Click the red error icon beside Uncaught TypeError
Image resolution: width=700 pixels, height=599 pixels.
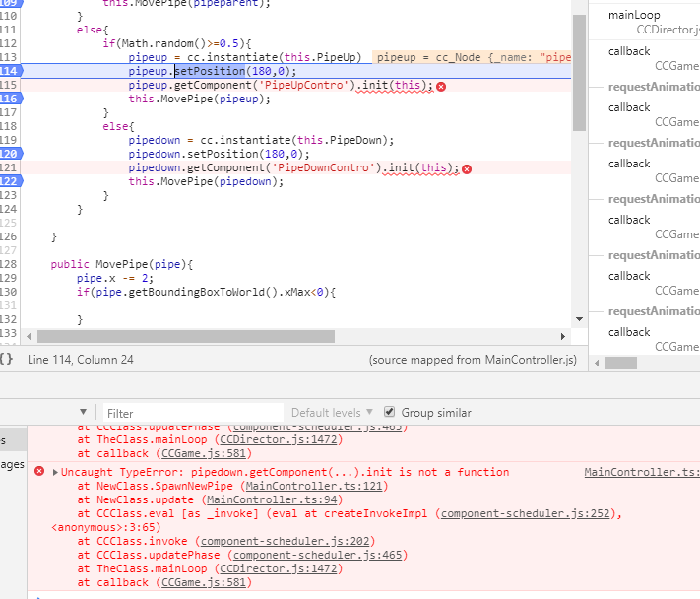coord(39,471)
